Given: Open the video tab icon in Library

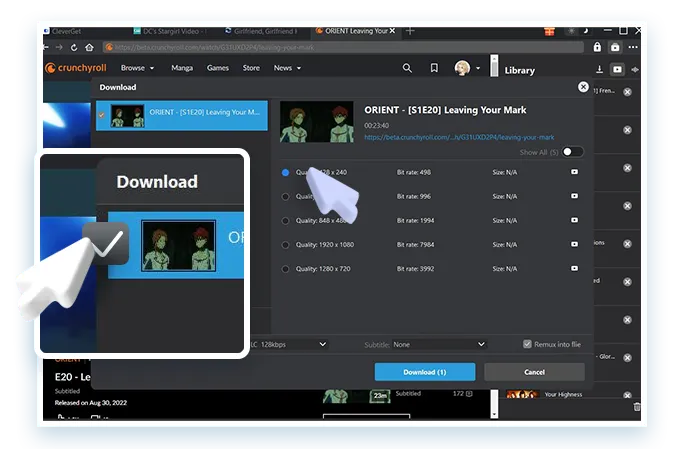Looking at the screenshot, I should click(x=617, y=69).
